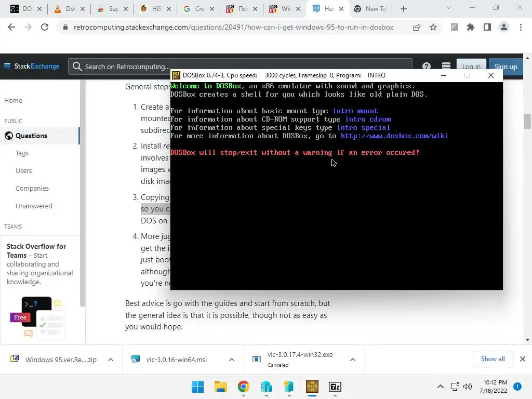Switch to the 'Win' tab
The height and width of the screenshot is (399, 532).
click(x=286, y=9)
